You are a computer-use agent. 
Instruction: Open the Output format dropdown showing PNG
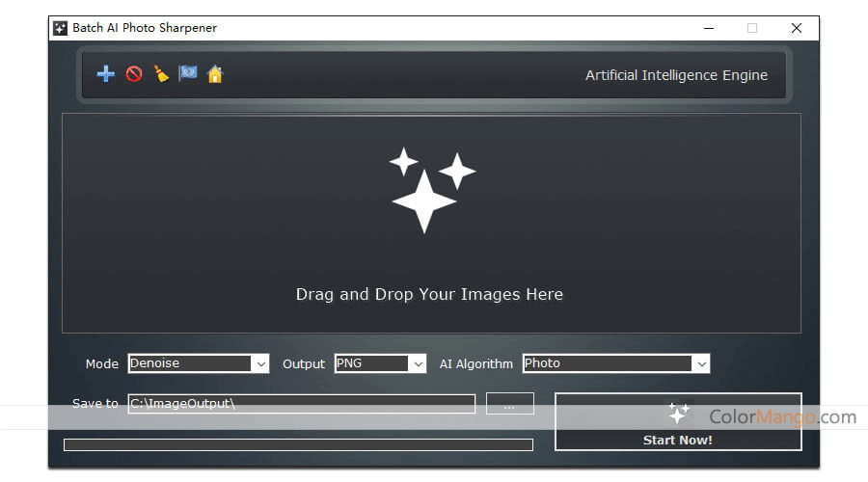[x=417, y=363]
